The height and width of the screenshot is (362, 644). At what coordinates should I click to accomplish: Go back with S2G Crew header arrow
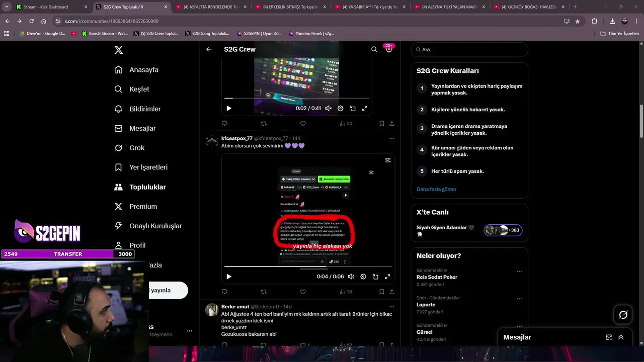click(x=209, y=49)
